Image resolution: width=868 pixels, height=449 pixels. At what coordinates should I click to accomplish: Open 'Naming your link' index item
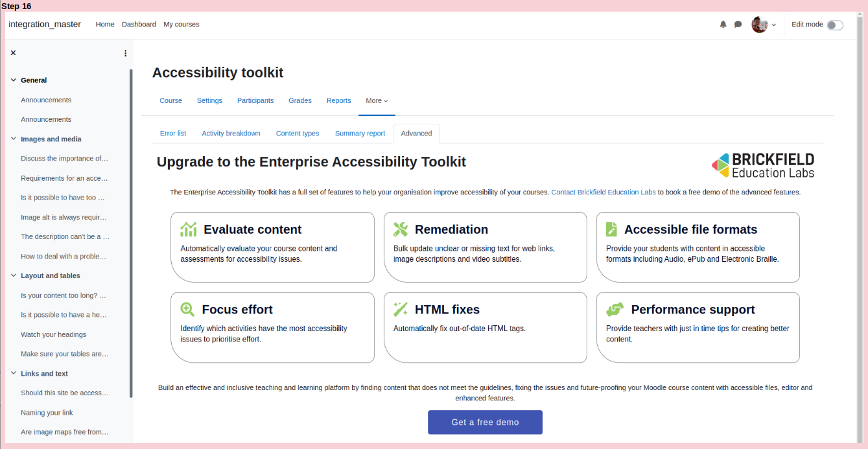pyautogui.click(x=47, y=413)
